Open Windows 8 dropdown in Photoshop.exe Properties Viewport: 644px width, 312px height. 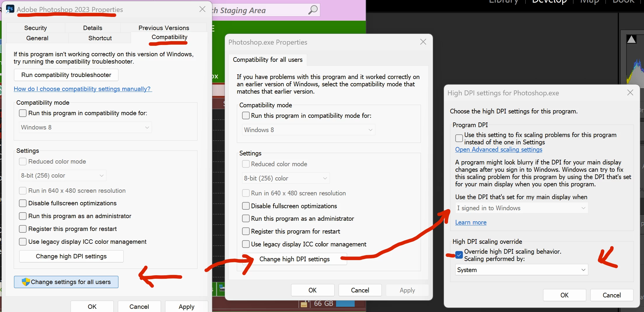(x=309, y=130)
